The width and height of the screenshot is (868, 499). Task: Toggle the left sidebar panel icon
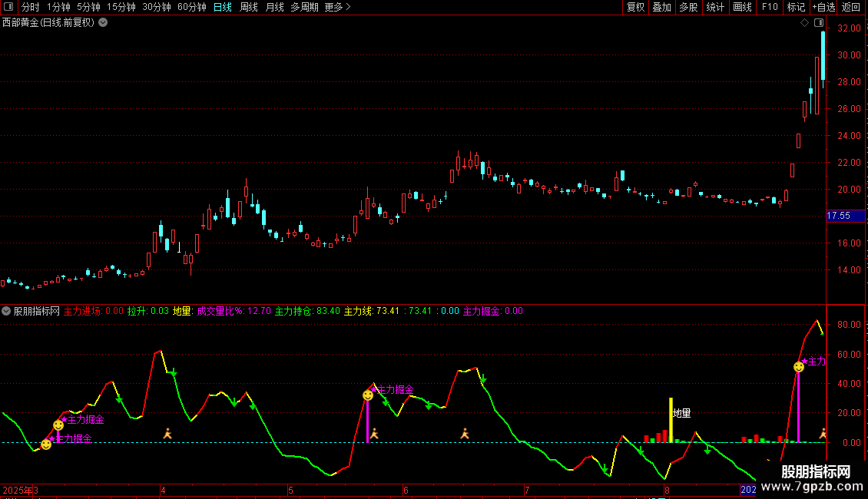pos(8,7)
